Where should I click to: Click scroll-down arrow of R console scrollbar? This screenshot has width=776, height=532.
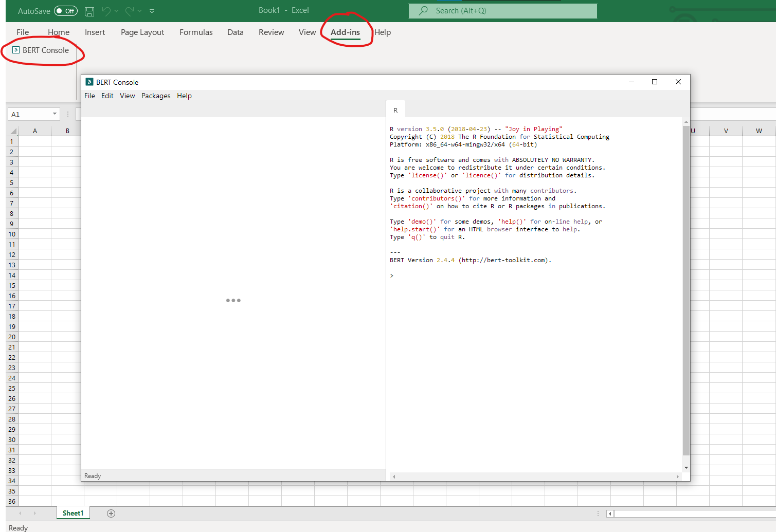click(686, 468)
